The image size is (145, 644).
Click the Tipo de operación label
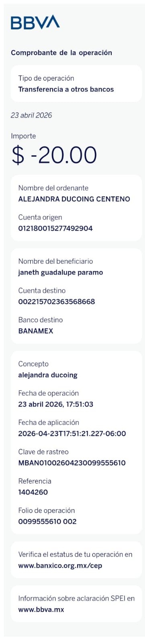coord(46,78)
